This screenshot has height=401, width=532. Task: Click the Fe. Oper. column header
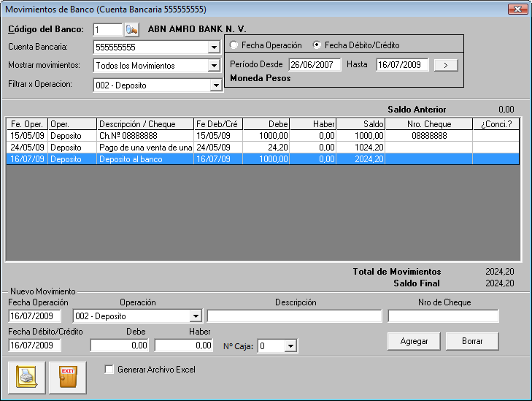(27, 124)
